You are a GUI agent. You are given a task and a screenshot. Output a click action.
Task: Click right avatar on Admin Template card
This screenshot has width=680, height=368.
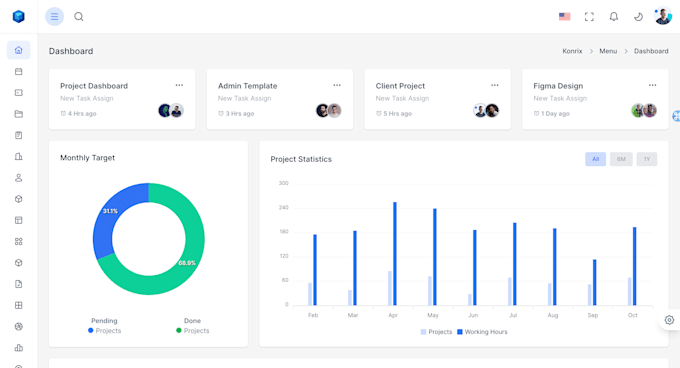point(334,111)
